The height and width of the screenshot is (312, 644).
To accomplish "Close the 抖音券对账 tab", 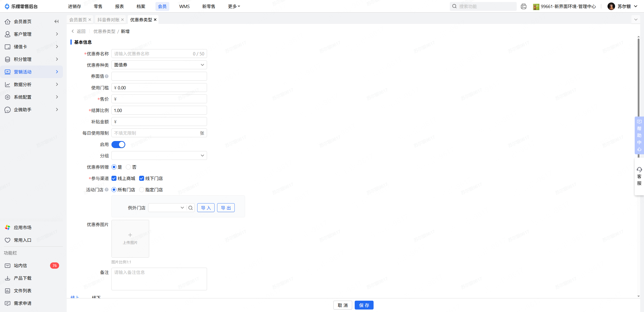I will click(123, 20).
